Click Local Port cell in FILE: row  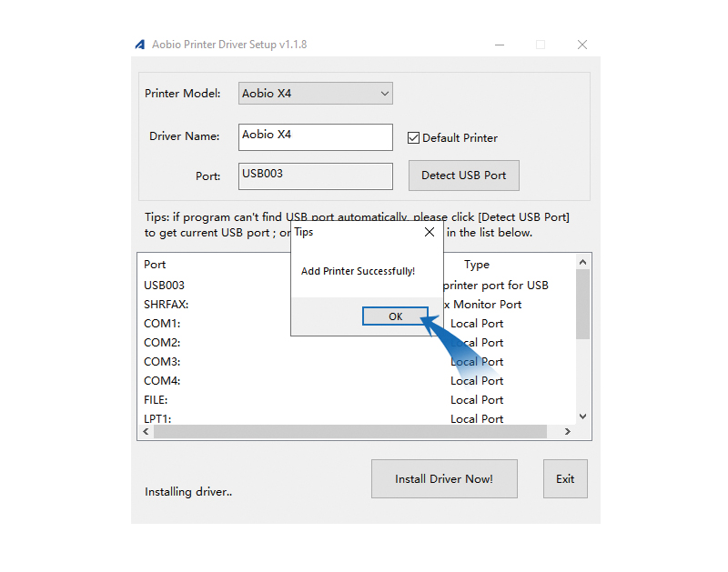pos(477,400)
